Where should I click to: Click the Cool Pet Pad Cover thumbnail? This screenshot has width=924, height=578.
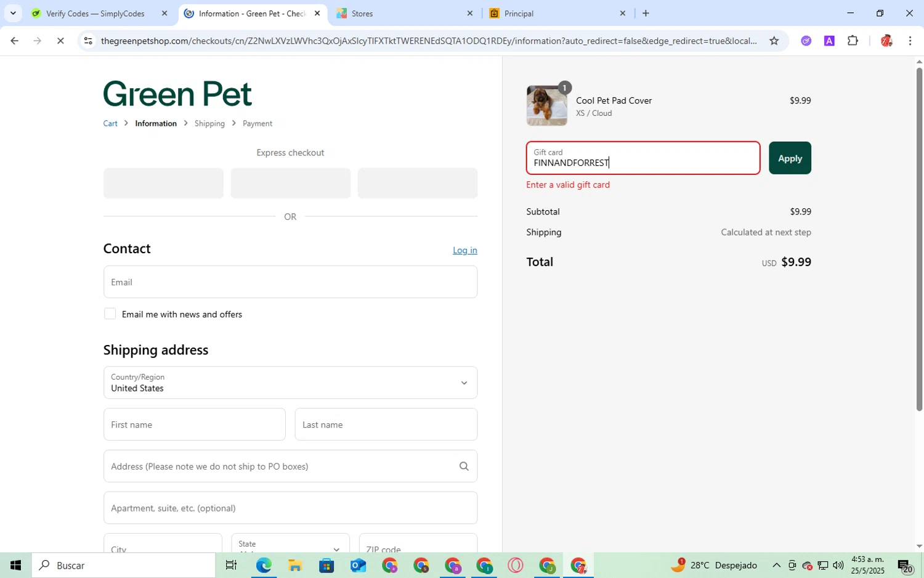click(547, 105)
